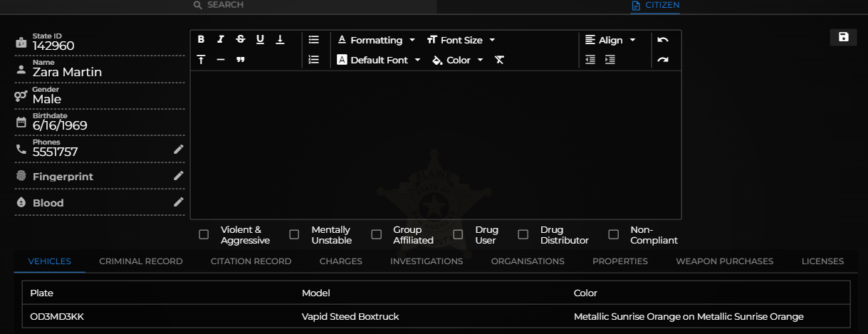The image size is (868, 334).
Task: Click the name Zara Martin
Action: click(x=67, y=72)
